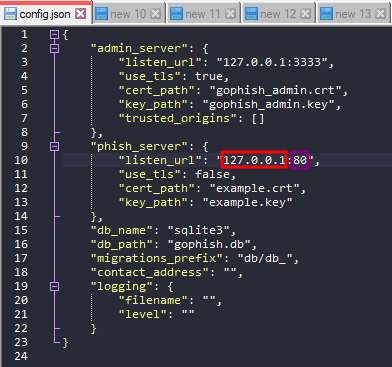This screenshot has height=367, width=392.
Task: Click the "gophish.db" value
Action: tap(209, 244)
